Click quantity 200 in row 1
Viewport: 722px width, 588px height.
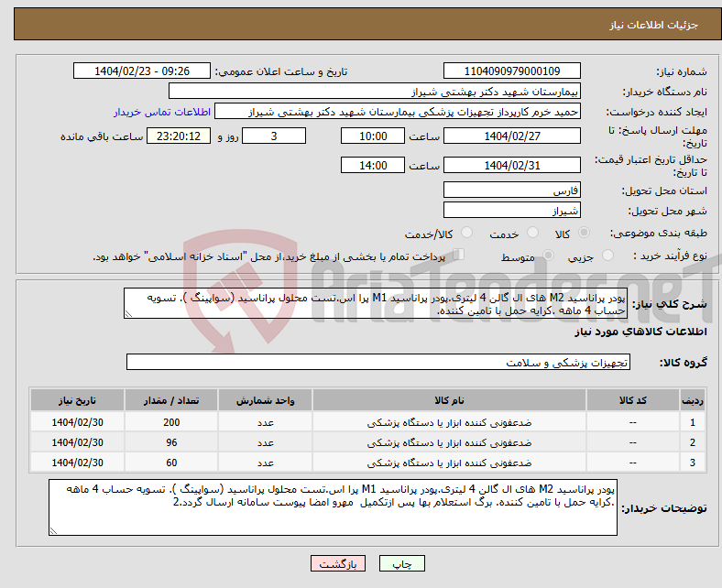point(171,422)
